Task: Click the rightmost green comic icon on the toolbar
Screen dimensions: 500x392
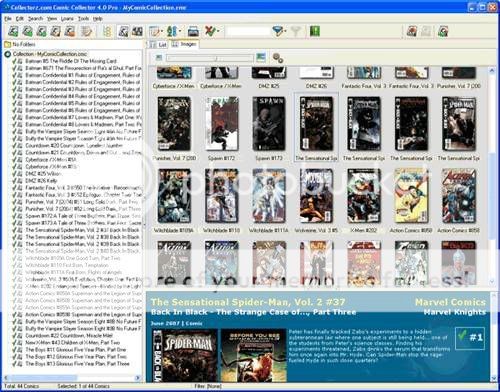Action: click(x=443, y=31)
